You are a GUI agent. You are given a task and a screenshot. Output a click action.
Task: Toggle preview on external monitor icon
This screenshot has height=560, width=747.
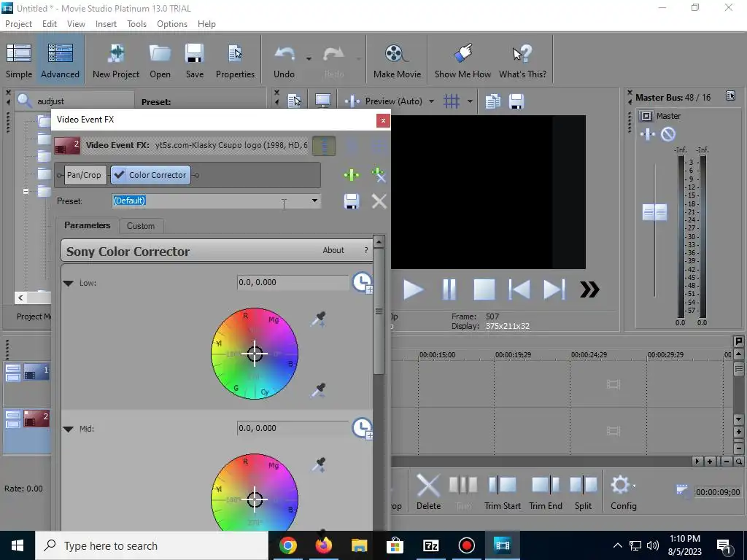(323, 101)
